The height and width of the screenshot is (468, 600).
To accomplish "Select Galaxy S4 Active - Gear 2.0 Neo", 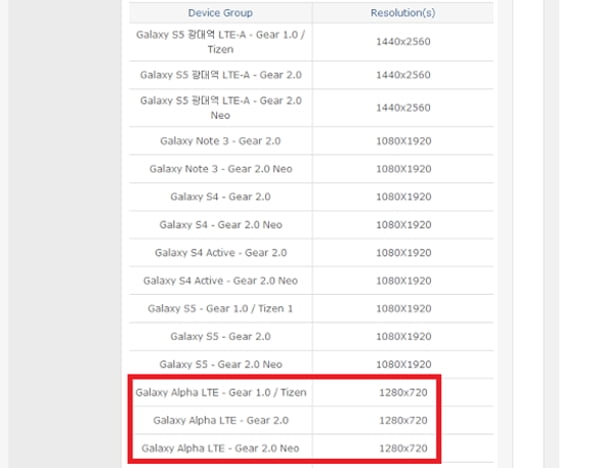I will 220,281.
